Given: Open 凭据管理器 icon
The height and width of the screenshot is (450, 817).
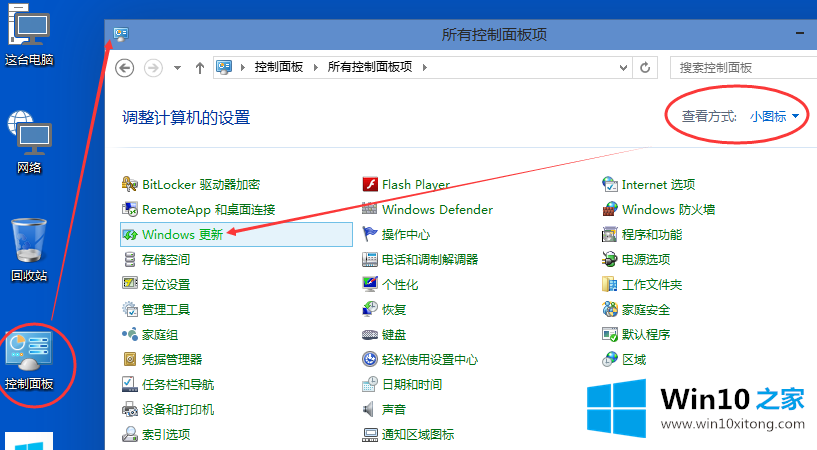Looking at the screenshot, I should point(130,359).
